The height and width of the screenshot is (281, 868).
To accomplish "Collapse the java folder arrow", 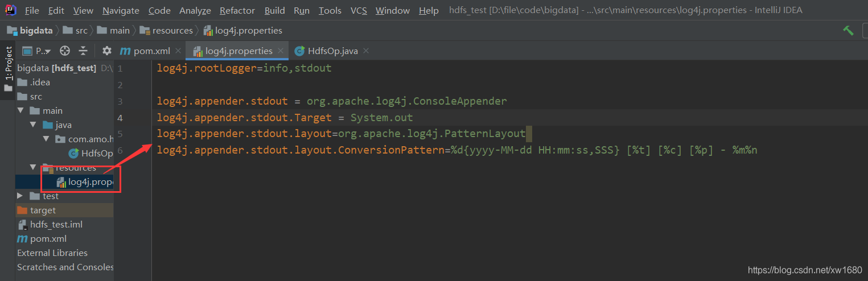I will click(34, 125).
